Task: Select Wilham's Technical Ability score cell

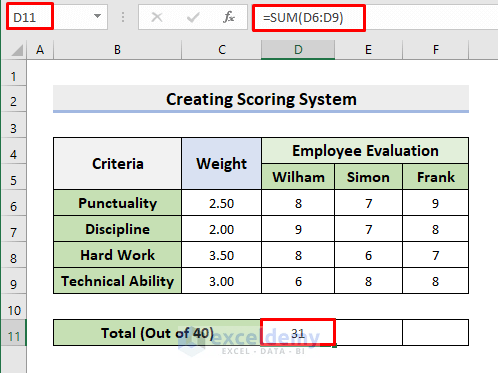Action: point(298,281)
